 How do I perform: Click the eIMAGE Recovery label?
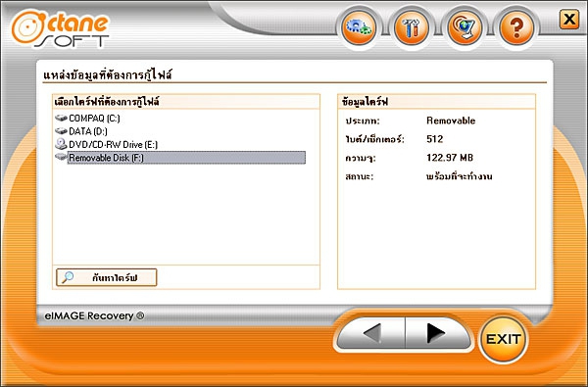click(94, 315)
